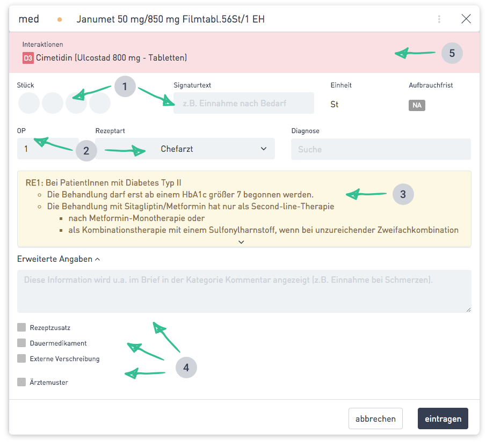Expand the RE1 rule text chevron
The image size is (486, 448).
pos(241,242)
